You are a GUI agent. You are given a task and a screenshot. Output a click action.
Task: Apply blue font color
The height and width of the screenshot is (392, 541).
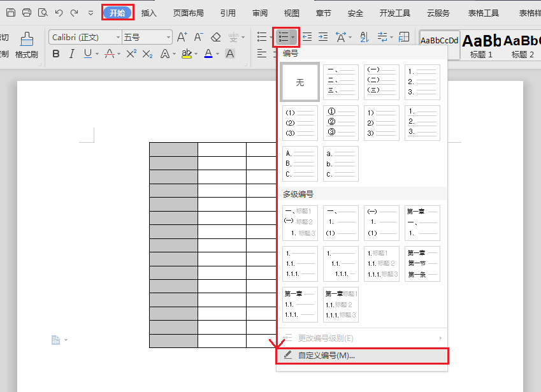[208, 54]
